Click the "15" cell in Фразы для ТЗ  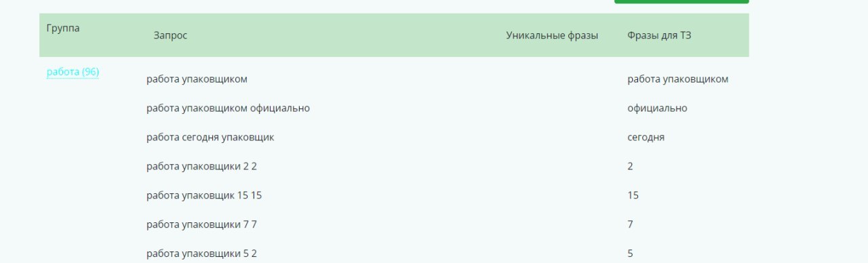[633, 196]
